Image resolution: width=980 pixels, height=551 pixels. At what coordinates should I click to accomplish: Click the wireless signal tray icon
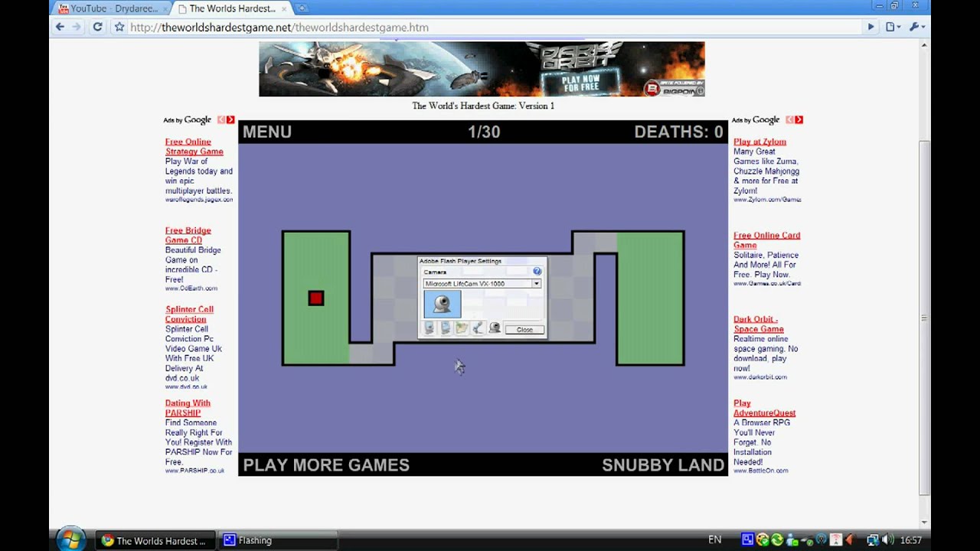pyautogui.click(x=836, y=540)
